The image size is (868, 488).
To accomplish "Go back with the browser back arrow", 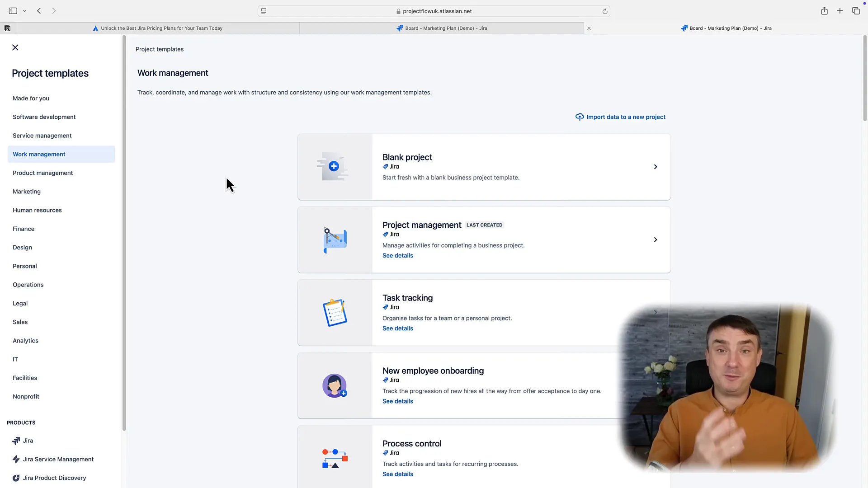I will (39, 11).
